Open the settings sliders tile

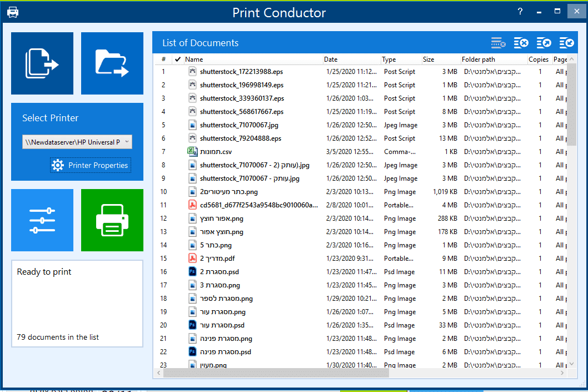(x=42, y=220)
